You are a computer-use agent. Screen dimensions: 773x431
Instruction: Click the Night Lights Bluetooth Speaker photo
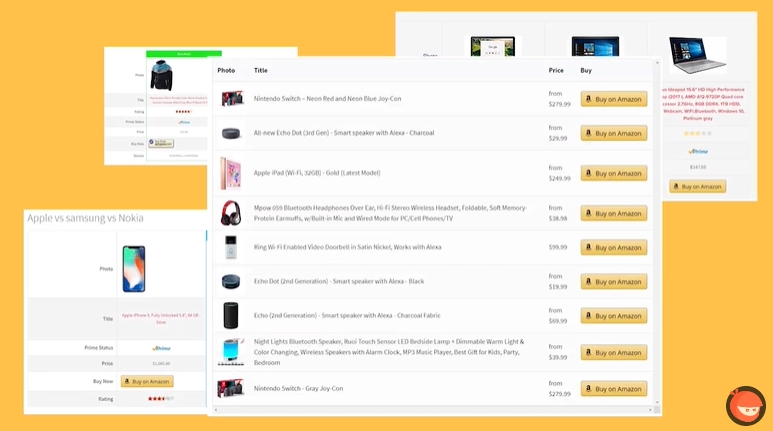point(231,352)
